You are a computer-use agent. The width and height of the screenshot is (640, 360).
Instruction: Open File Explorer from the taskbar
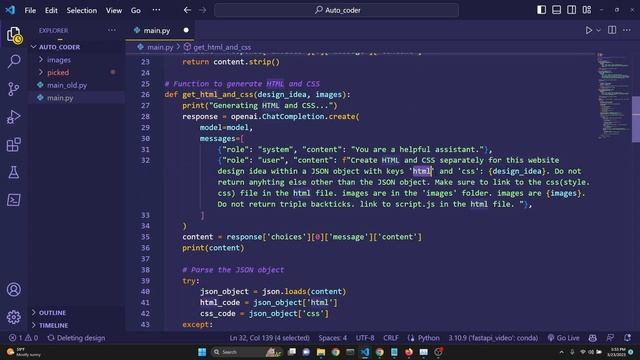pyautogui.click(x=321, y=352)
